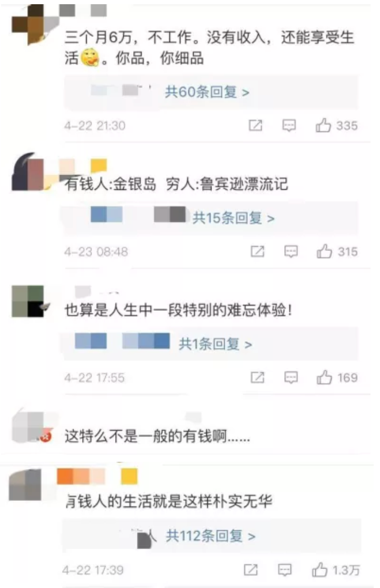This screenshot has width=380, height=588.
Task: Share the comment posted 4-22 17:39
Action: point(251,570)
